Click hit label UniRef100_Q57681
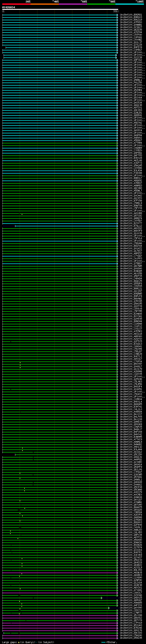Viewport: 146px width, 644px height. (131, 477)
